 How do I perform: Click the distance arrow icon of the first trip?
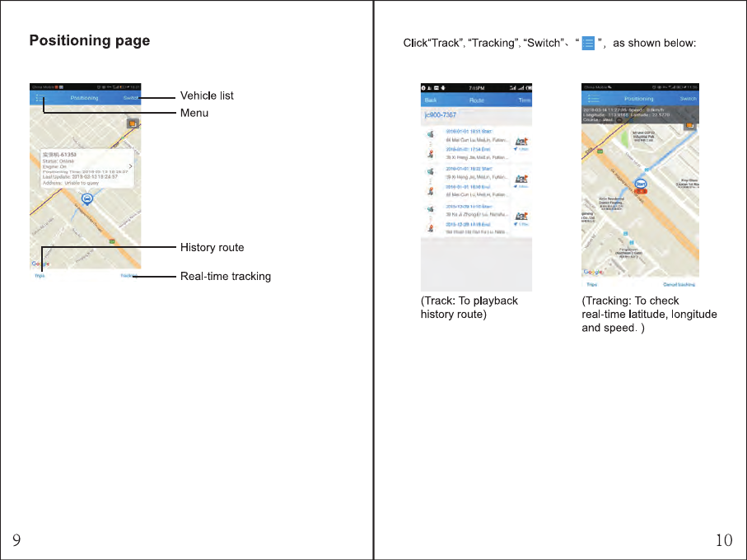click(x=516, y=149)
